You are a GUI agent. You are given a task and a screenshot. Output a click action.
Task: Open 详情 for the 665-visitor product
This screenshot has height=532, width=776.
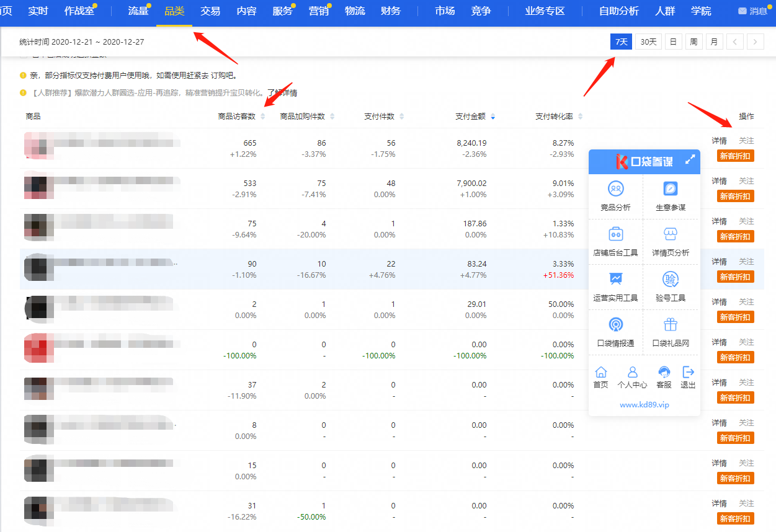719,141
